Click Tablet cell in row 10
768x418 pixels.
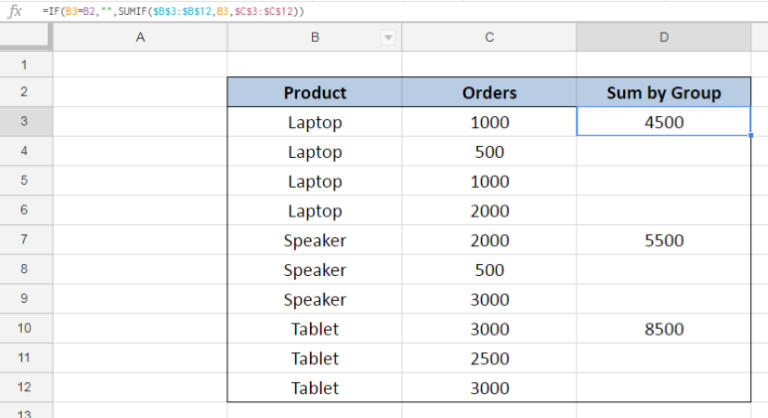pos(314,328)
